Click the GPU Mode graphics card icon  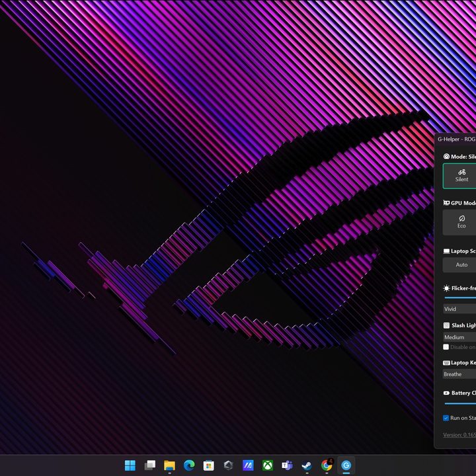point(446,203)
